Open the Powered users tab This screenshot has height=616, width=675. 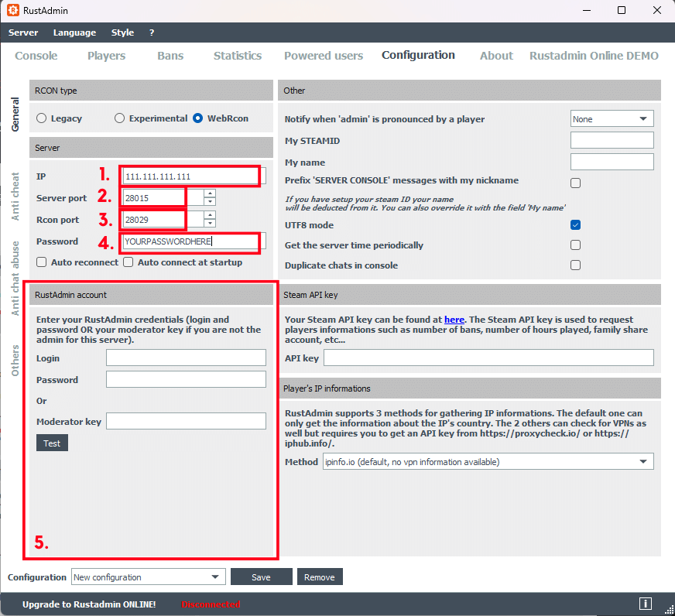(x=324, y=56)
